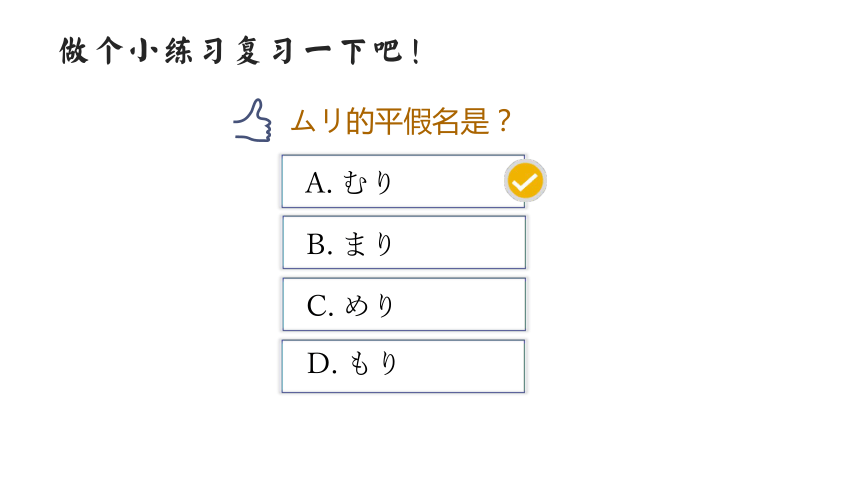860x484 pixels.
Task: Click the orange question mark after 是
Action: pyautogui.click(x=502, y=121)
